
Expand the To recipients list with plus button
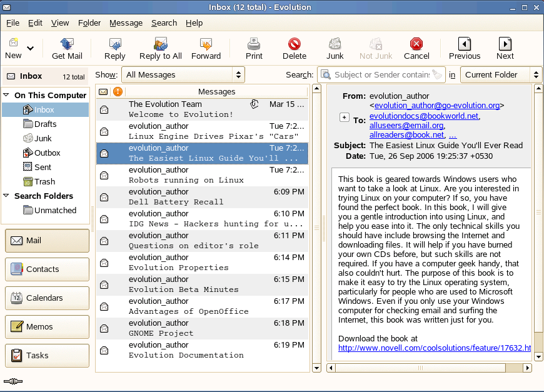344,117
